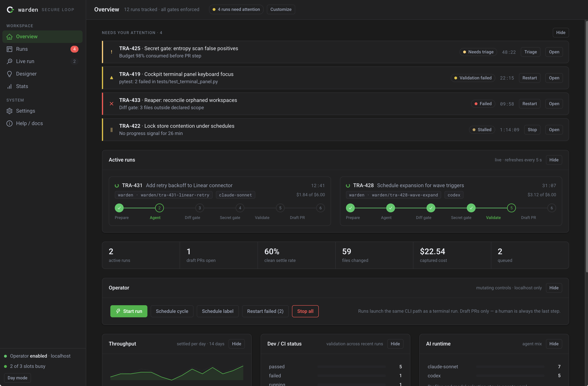Click spinner icon beside TRA-428
Screen dimensions: 588x386
[348, 186]
